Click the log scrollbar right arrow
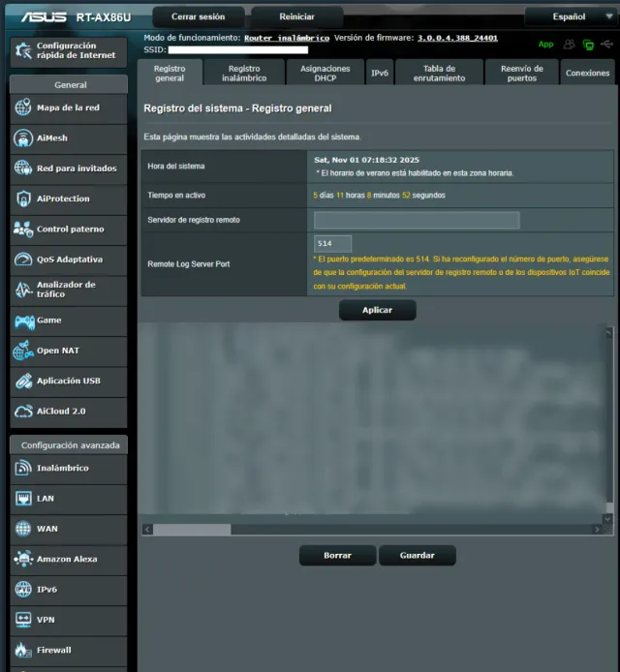This screenshot has width=620, height=672. (597, 530)
